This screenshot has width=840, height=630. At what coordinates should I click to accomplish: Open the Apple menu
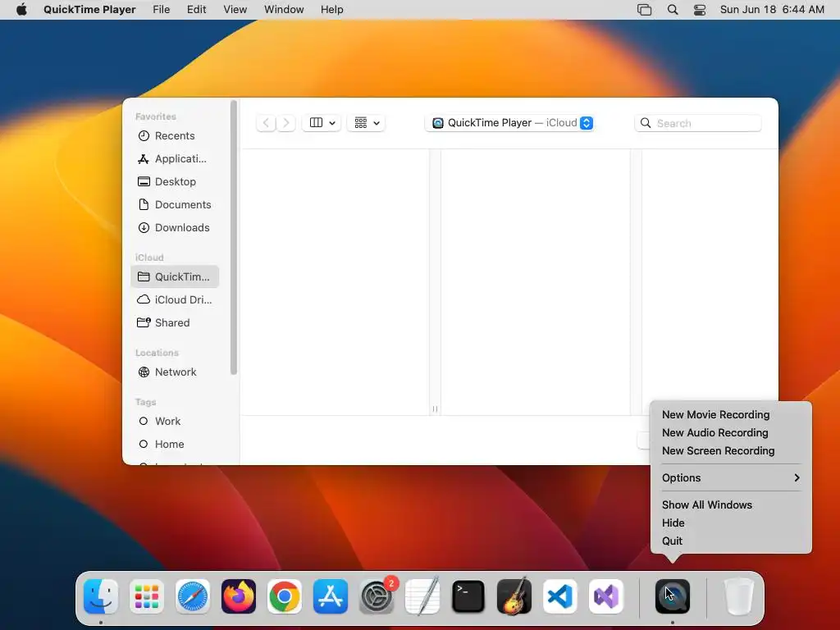[x=21, y=10]
